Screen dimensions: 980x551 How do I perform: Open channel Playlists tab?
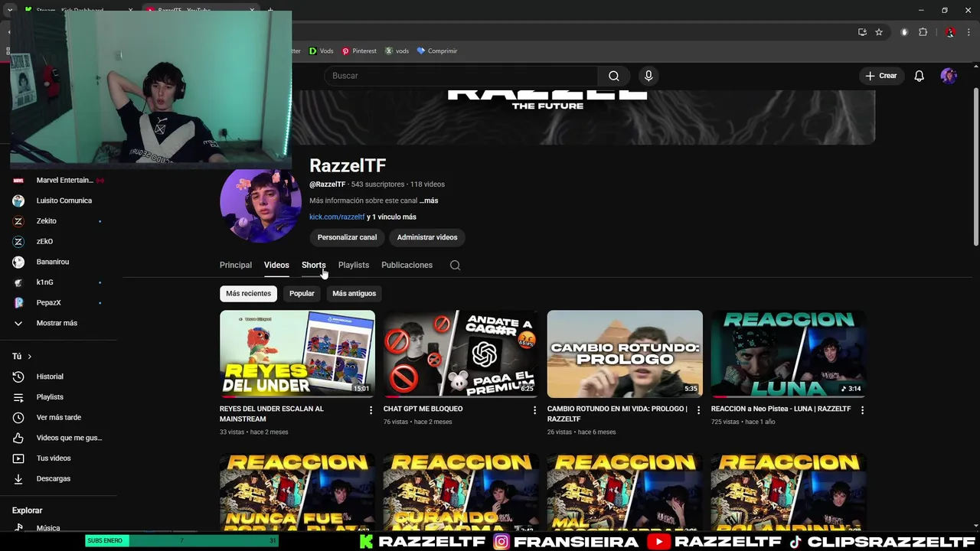coord(354,265)
